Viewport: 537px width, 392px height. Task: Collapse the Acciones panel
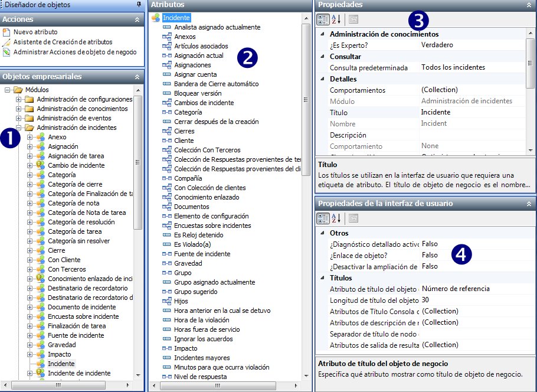click(x=137, y=19)
